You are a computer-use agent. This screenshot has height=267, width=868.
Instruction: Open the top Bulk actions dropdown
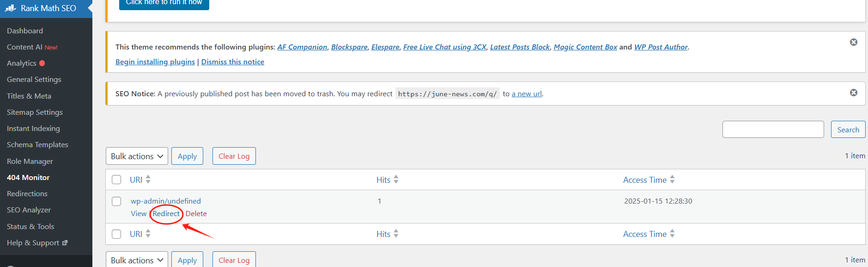137,156
